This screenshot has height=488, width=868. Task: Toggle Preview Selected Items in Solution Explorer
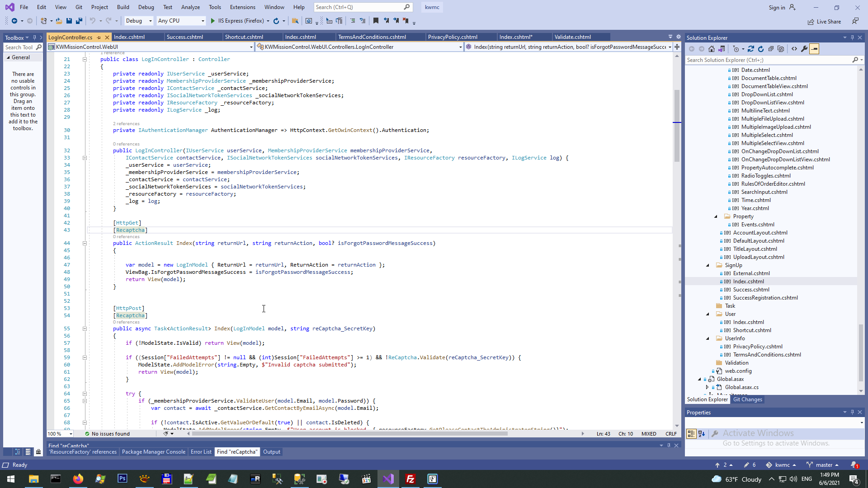click(814, 49)
